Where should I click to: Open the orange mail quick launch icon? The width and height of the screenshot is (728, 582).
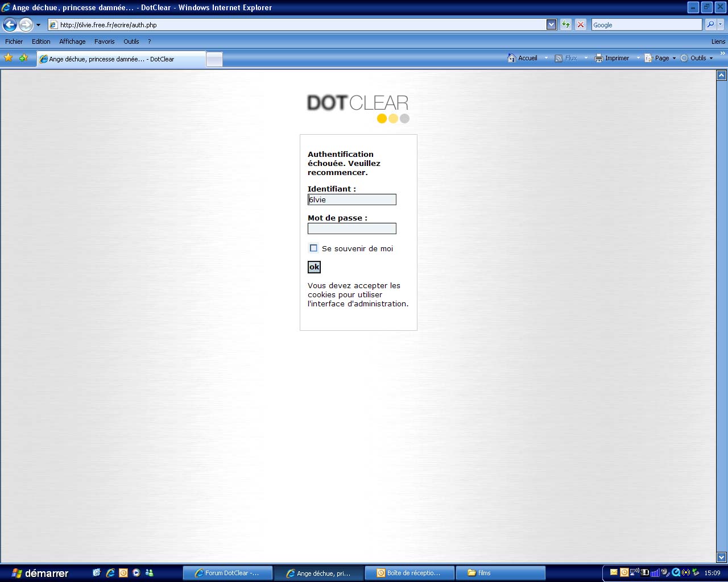pyautogui.click(x=123, y=573)
